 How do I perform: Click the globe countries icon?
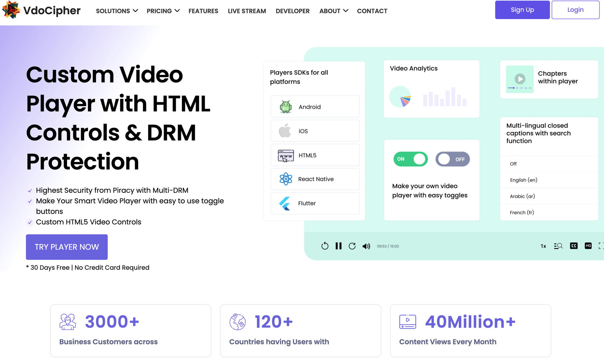[x=238, y=322]
